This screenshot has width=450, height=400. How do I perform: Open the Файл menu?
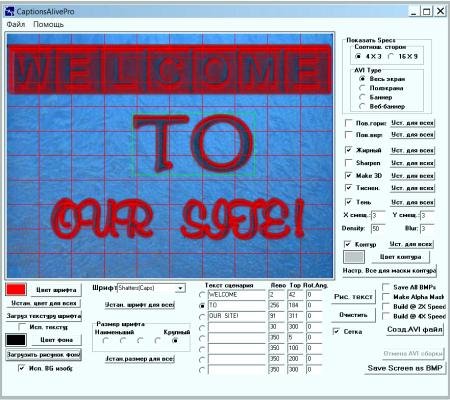pos(16,24)
